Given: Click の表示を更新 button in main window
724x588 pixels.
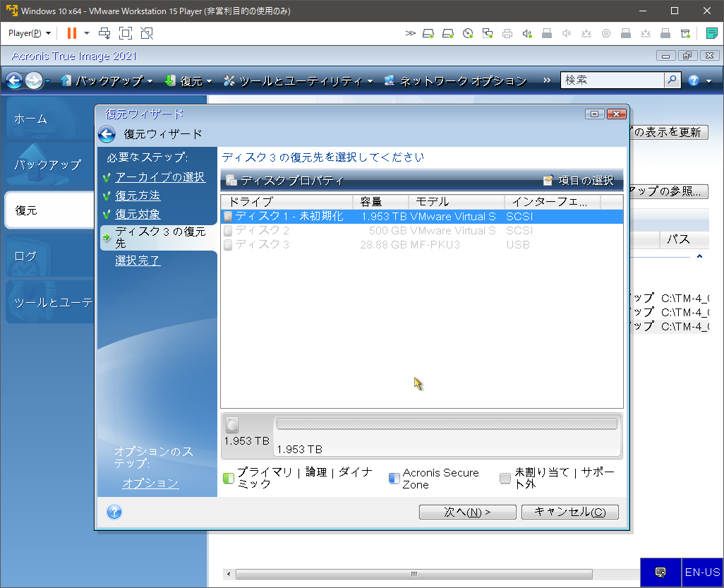Looking at the screenshot, I should coord(668,132).
